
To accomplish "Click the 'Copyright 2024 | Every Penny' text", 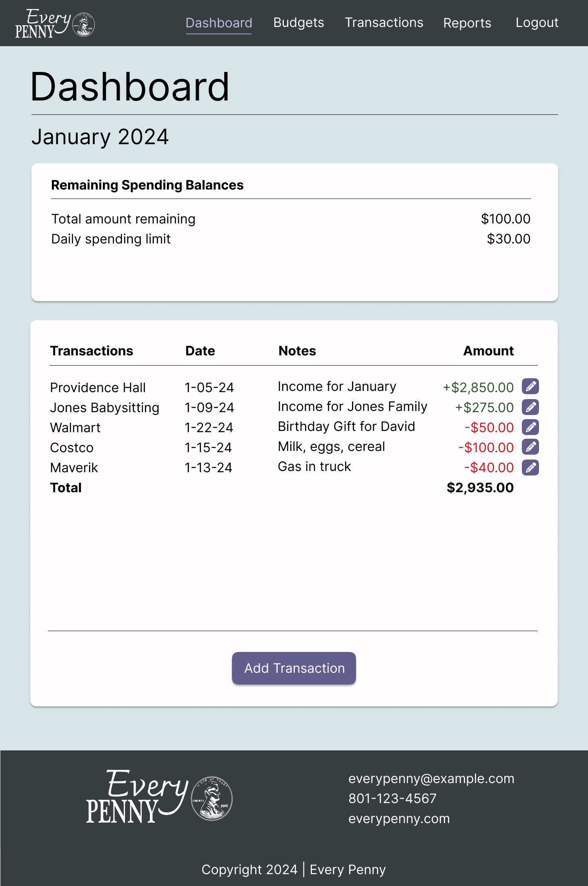I will pos(294,870).
